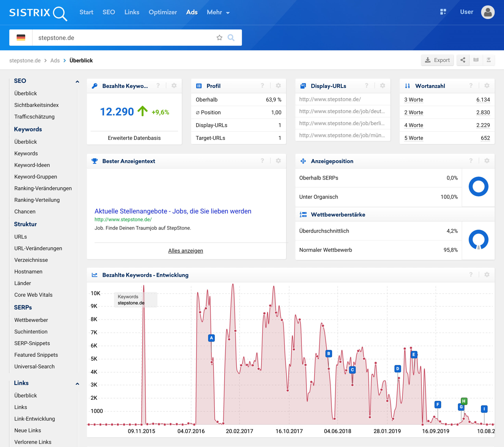Open the Links top navigation tab
The height and width of the screenshot is (447, 504).
click(x=132, y=12)
